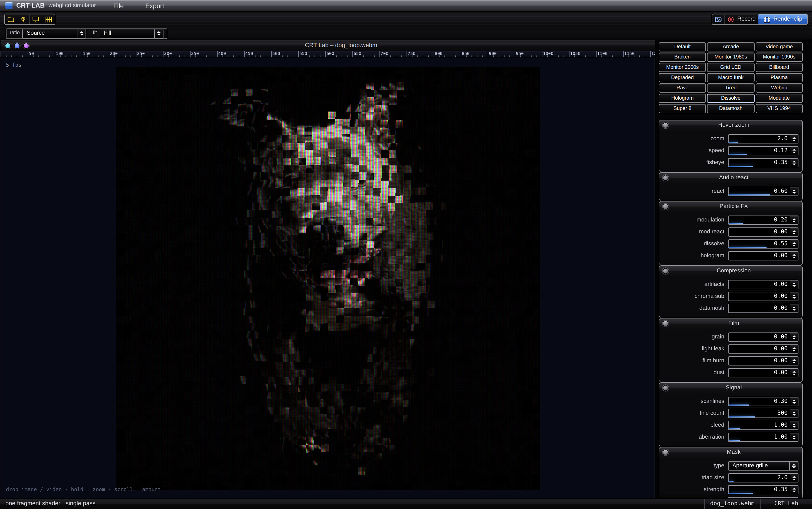Click the cyan window dot

(x=8, y=45)
